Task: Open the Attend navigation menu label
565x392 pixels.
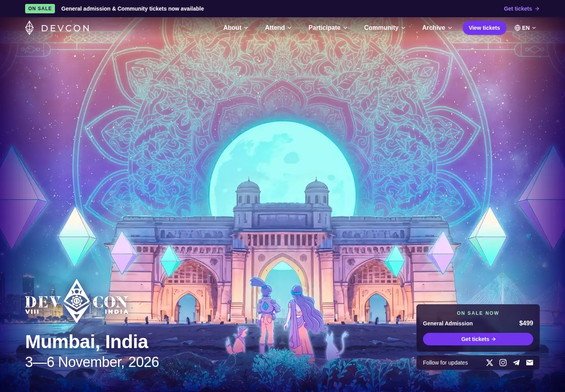Action: point(275,28)
